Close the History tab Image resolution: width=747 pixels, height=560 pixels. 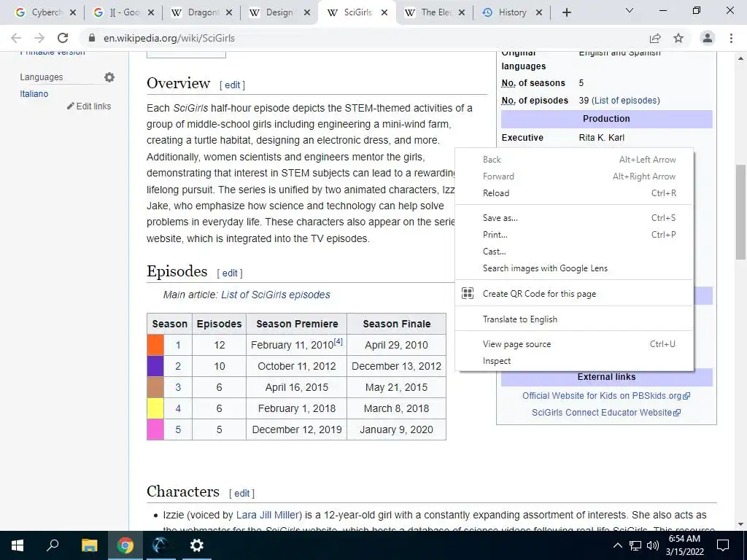coord(539,13)
